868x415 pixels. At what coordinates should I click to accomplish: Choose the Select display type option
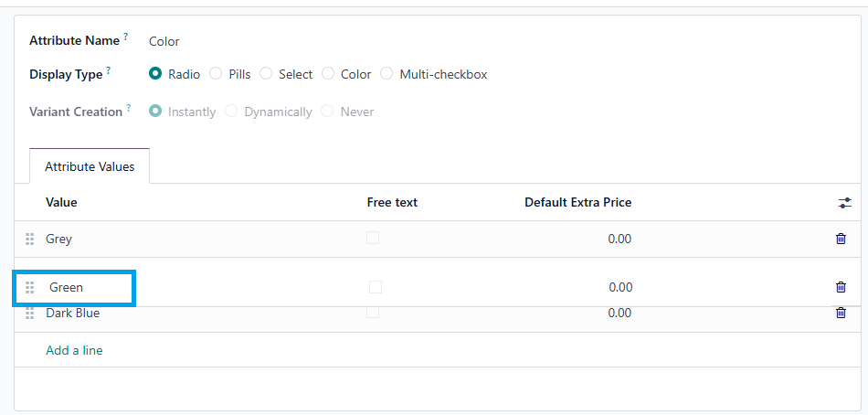[x=266, y=74]
